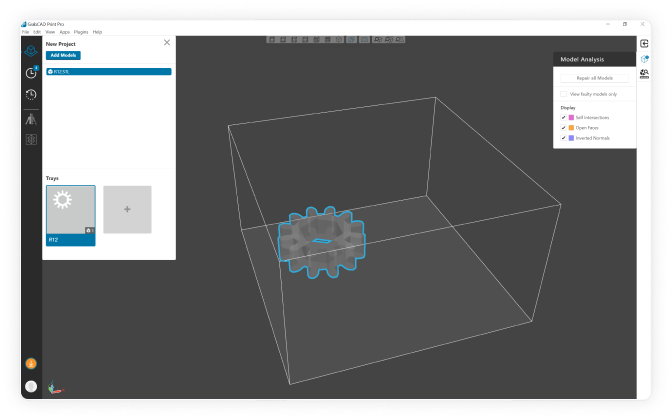Click the purple Inverted Normals color swatch
The height and width of the screenshot is (420, 672).
[571, 138]
